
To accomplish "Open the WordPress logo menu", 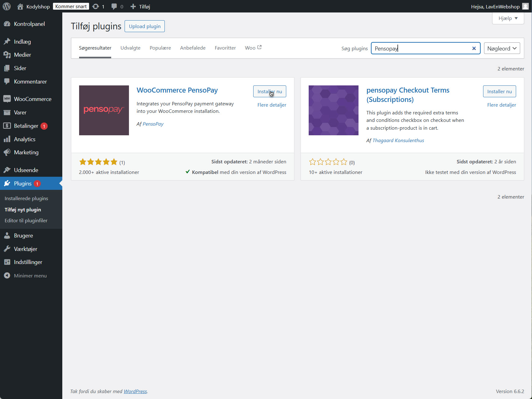I will [x=7, y=6].
